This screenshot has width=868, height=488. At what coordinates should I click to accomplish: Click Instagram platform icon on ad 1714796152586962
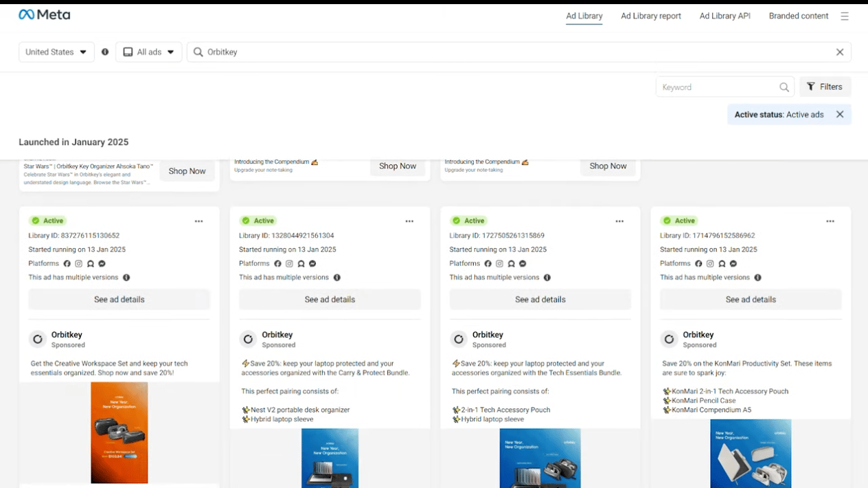711,264
